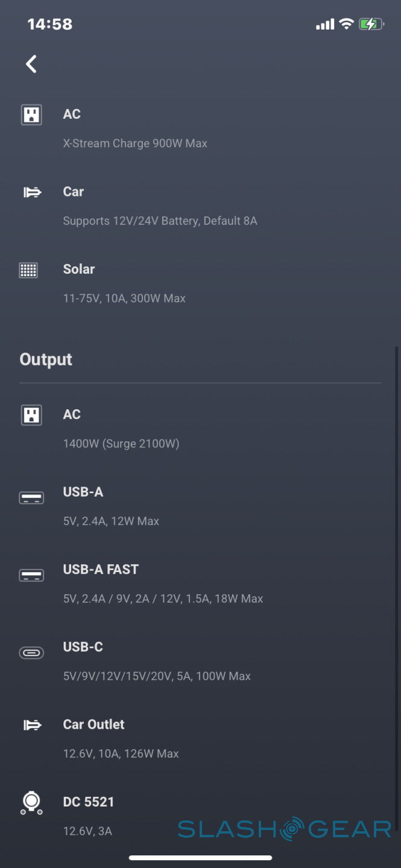Click the AC input socket icon
Screen dimensions: 401x868
pyautogui.click(x=31, y=115)
